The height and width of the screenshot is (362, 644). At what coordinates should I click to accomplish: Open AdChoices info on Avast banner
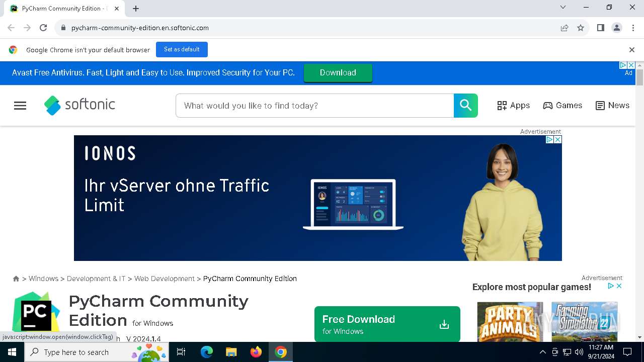pos(623,65)
